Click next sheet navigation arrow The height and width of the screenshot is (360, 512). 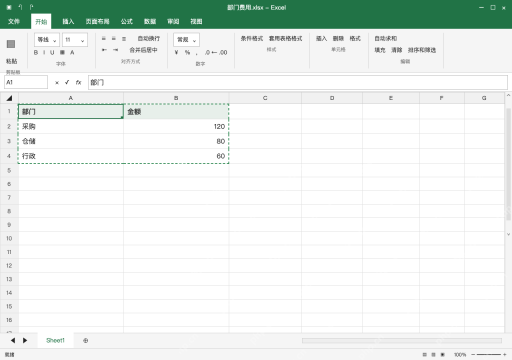[25, 340]
